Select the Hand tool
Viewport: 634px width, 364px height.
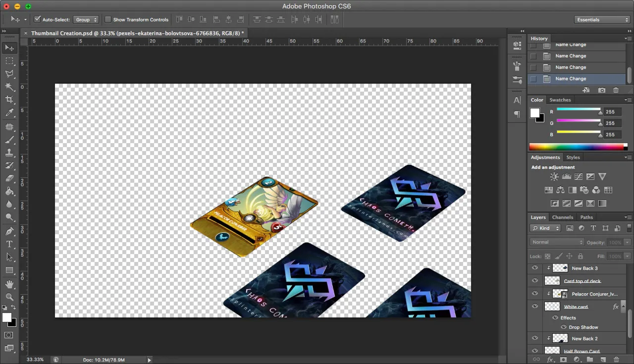click(x=9, y=284)
